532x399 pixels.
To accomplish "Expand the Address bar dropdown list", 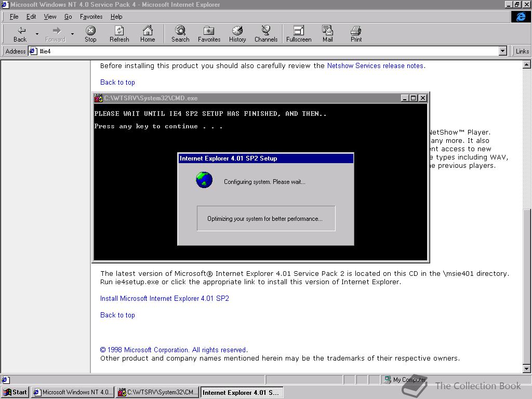I will click(503, 51).
